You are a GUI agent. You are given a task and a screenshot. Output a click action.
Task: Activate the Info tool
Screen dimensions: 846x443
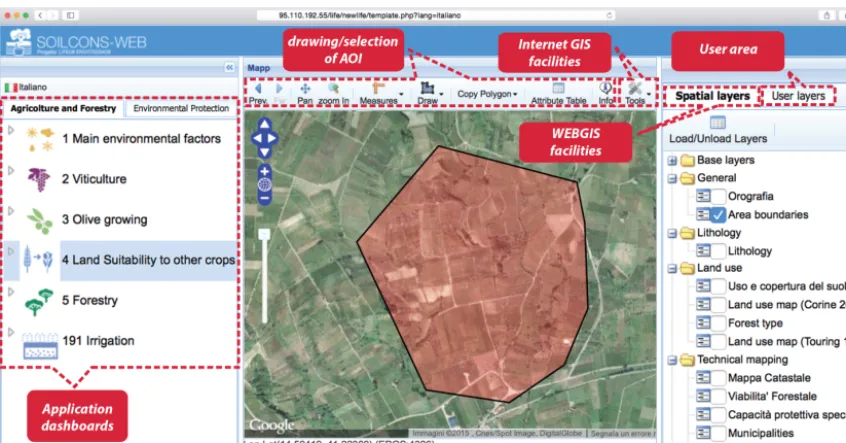[x=606, y=88]
